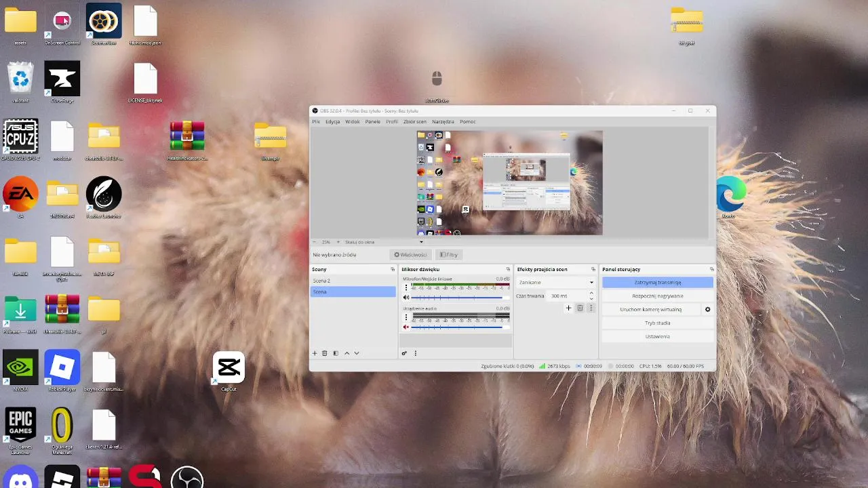Open virtual camera settings gear icon
Viewport: 868px width, 488px height.
point(707,310)
